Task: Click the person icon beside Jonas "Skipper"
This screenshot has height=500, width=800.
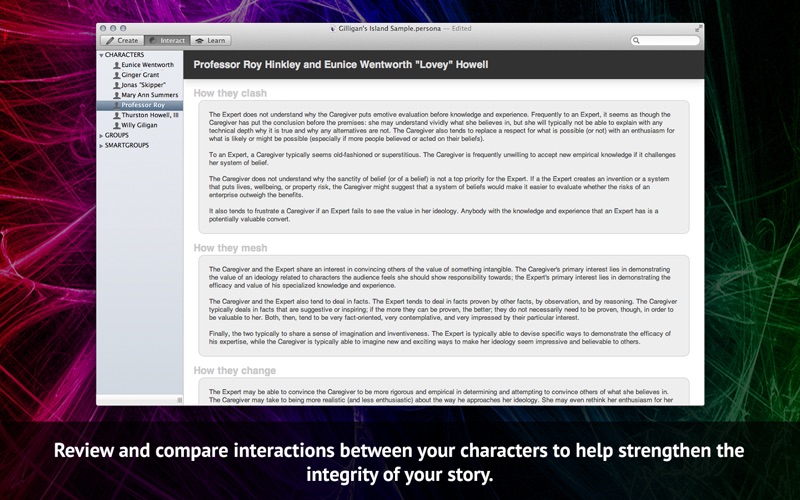Action: 117,85
